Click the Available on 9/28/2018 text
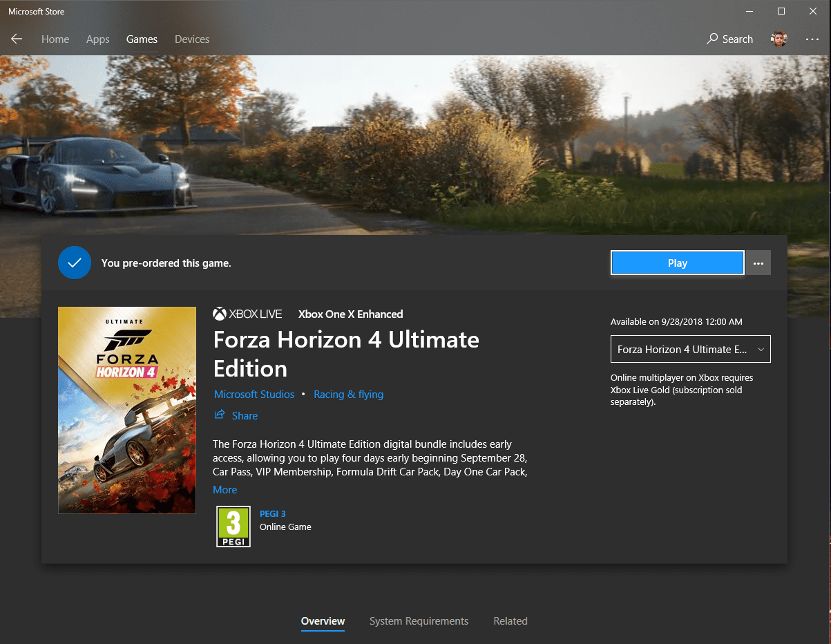831x644 pixels. pos(676,322)
